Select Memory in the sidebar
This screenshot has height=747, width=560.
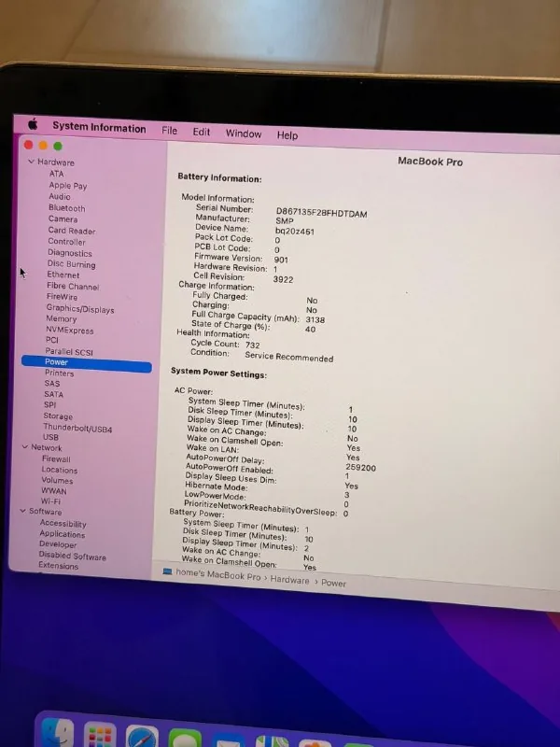click(61, 318)
